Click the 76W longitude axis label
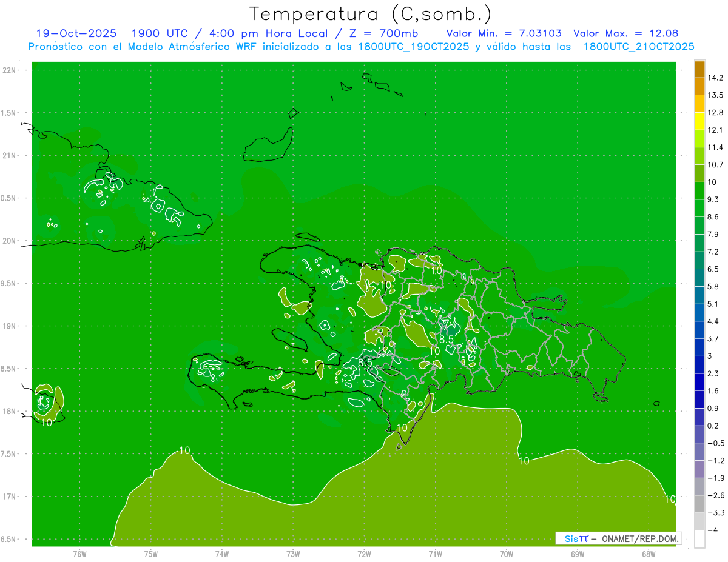The width and height of the screenshot is (728, 562). (79, 554)
